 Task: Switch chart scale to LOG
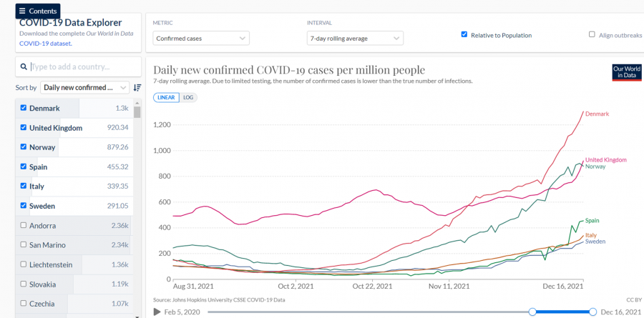(188, 97)
